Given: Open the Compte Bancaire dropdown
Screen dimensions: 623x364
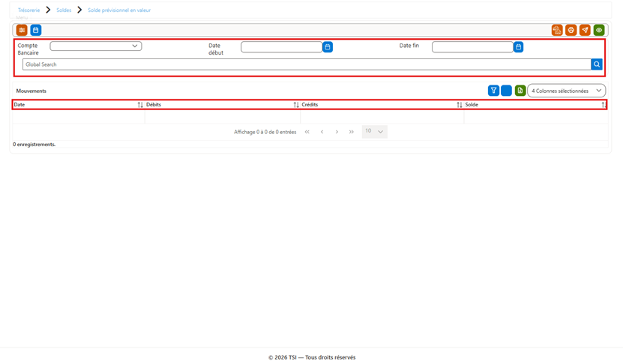Looking at the screenshot, I should coord(96,46).
